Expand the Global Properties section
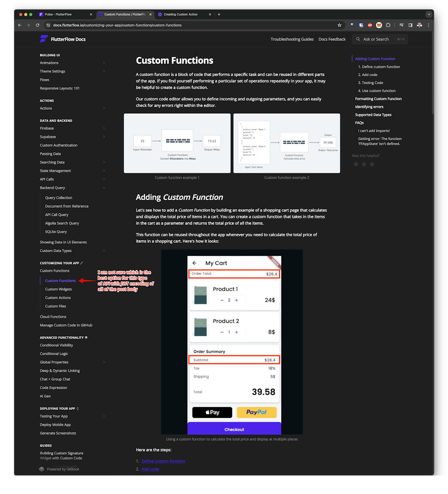The height and width of the screenshot is (494, 448). pos(104,362)
